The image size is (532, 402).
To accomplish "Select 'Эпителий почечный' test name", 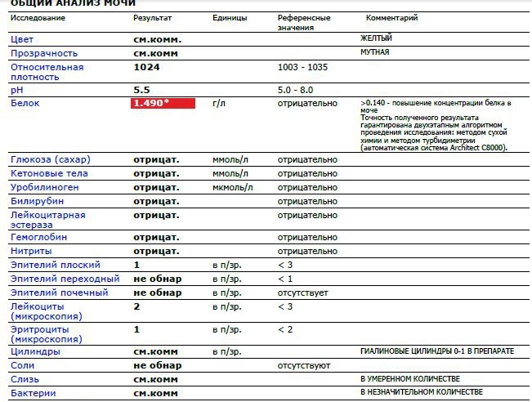I will coord(60,293).
